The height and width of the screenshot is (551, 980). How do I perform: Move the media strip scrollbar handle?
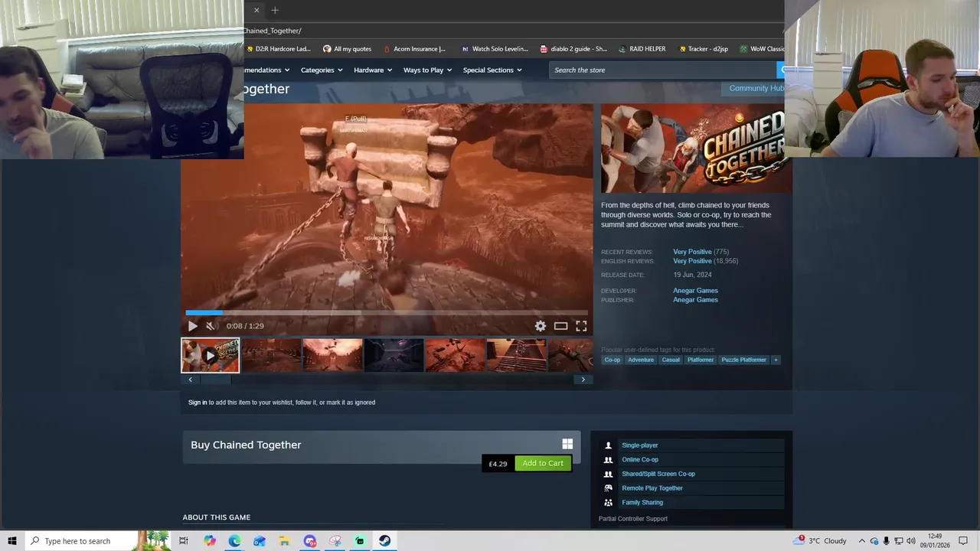click(214, 380)
